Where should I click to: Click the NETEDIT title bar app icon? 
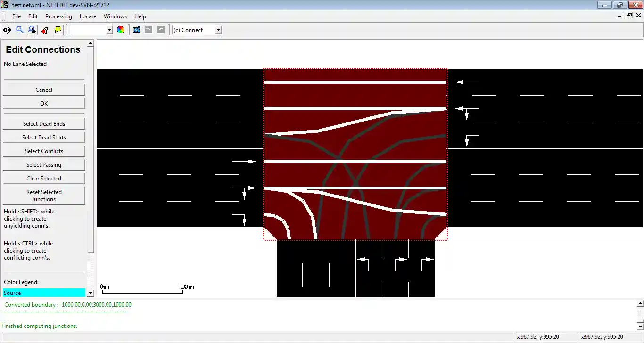(6, 5)
